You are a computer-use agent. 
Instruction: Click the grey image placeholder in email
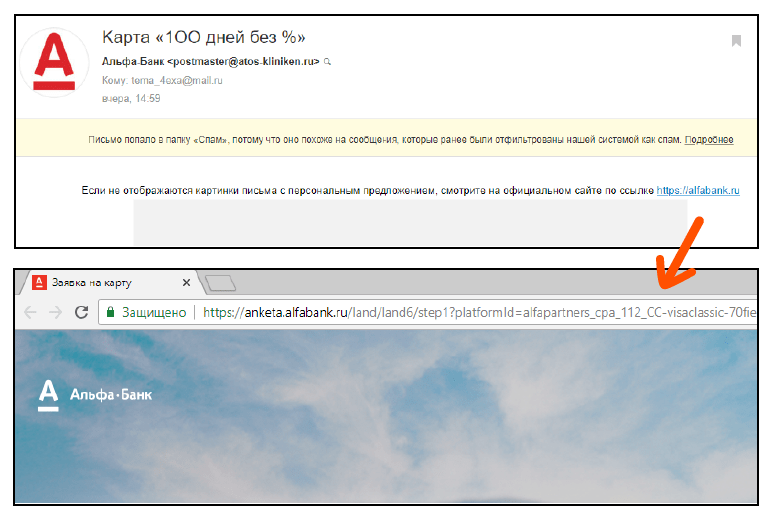pyautogui.click(x=410, y=223)
